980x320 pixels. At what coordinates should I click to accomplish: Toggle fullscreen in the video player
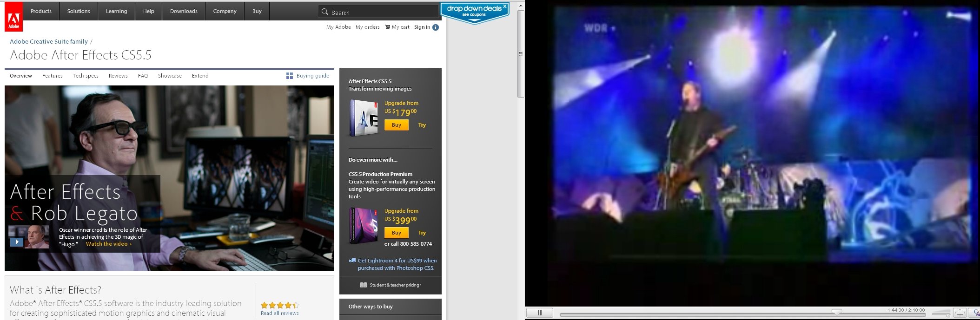960,313
